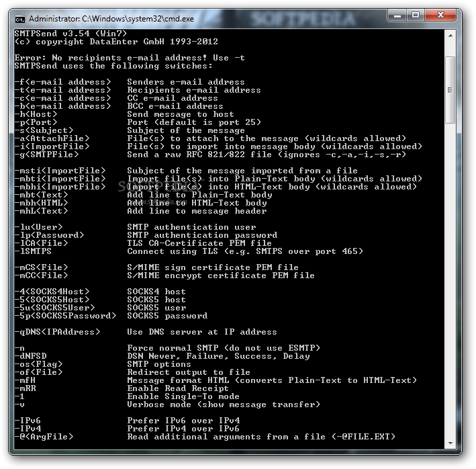
Task: Click the '-c<e-mail address>' switch
Action: (x=63, y=98)
